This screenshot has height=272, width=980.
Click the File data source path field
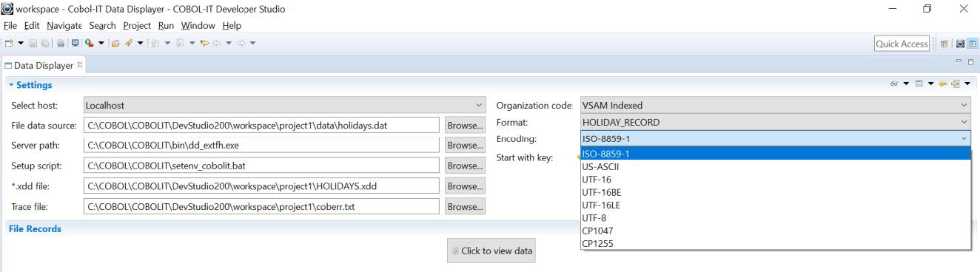pos(261,125)
